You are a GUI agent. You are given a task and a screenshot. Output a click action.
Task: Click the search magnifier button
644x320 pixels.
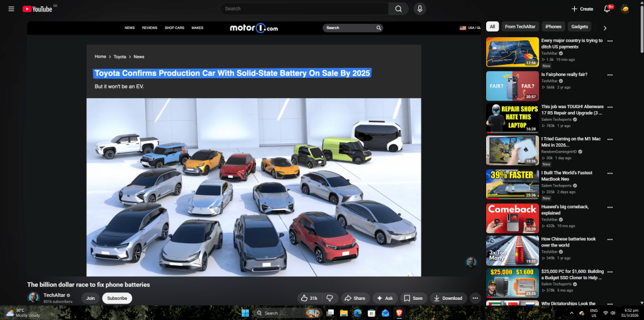(x=397, y=9)
